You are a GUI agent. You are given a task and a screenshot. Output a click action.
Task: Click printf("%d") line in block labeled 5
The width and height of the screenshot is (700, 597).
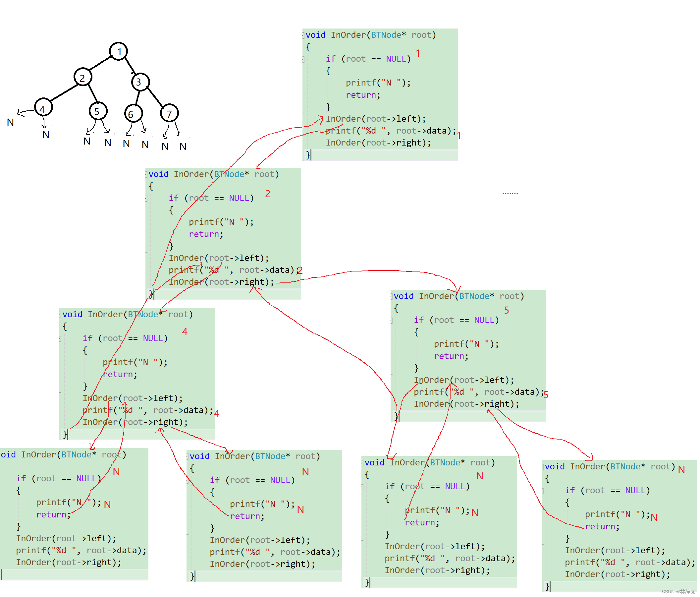[478, 392]
